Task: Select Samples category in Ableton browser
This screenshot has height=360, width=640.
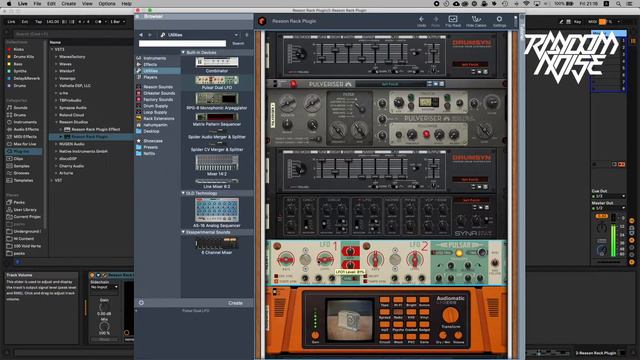Action: pos(21,166)
